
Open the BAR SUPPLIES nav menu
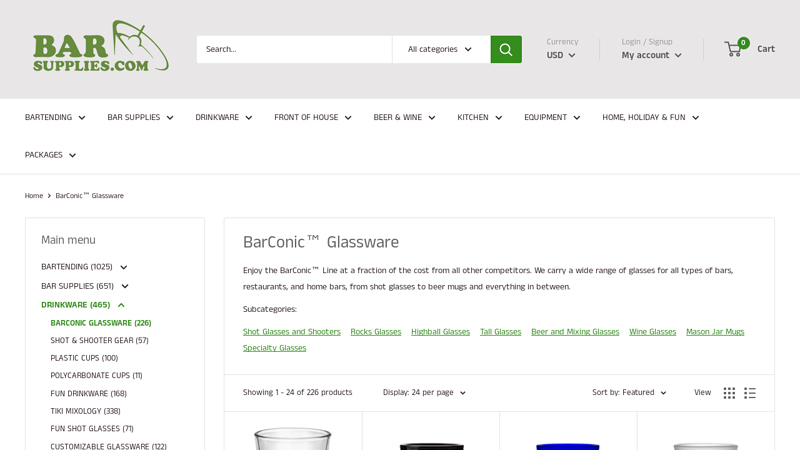tap(140, 117)
